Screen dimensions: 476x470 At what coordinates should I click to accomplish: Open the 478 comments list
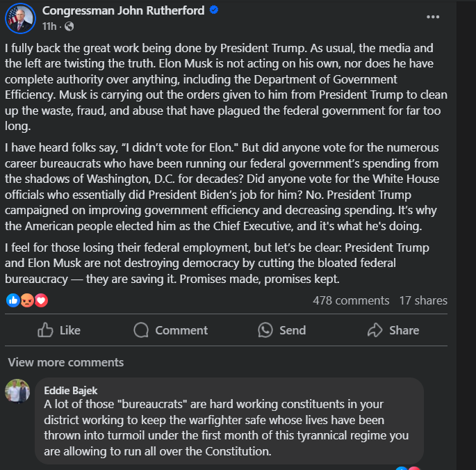click(351, 300)
